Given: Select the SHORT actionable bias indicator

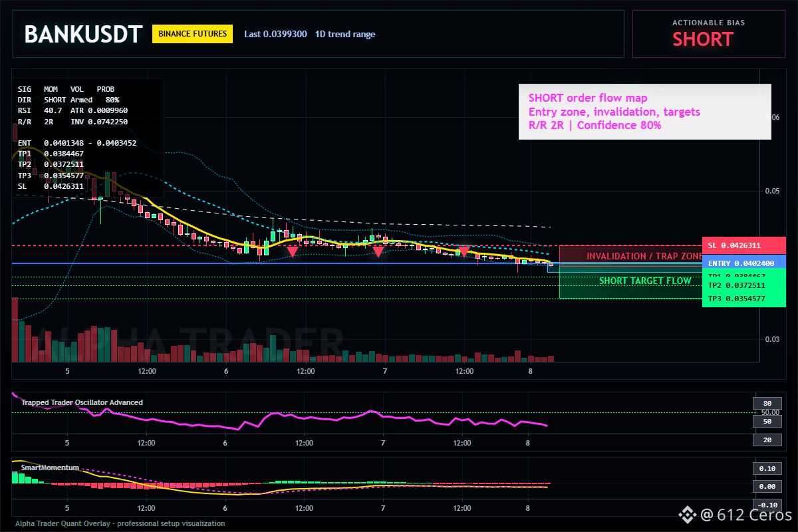Looking at the screenshot, I should (x=702, y=40).
